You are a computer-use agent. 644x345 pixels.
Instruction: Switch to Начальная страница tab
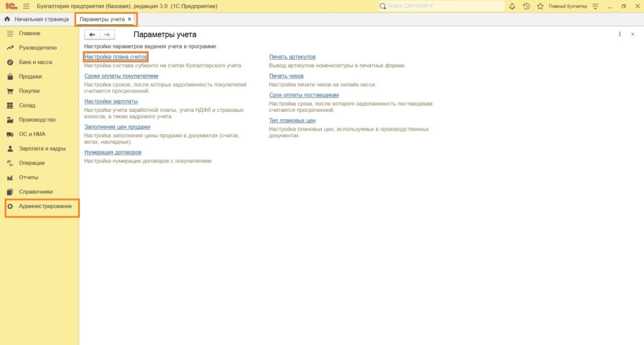pyautogui.click(x=37, y=19)
